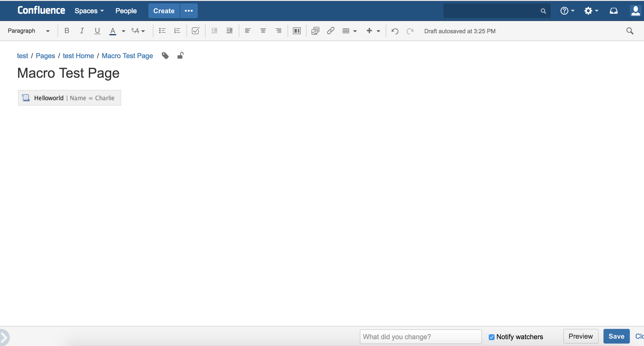Open page restrictions padlock icon

180,55
